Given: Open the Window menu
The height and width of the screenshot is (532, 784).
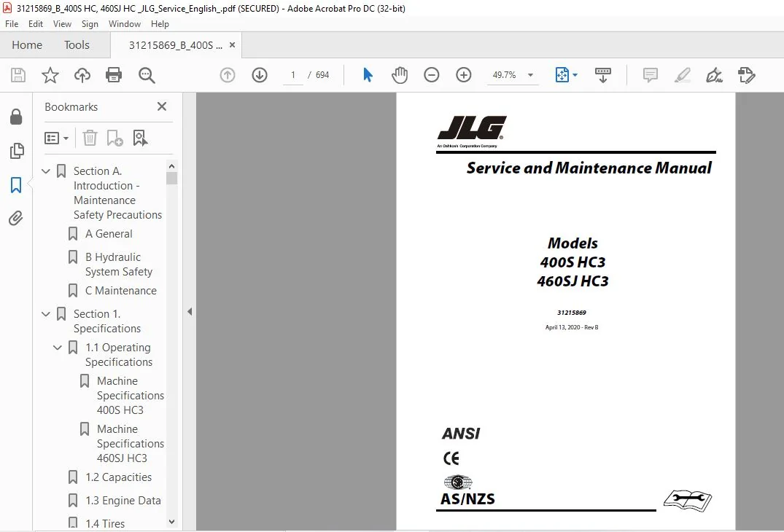Looking at the screenshot, I should [x=125, y=24].
